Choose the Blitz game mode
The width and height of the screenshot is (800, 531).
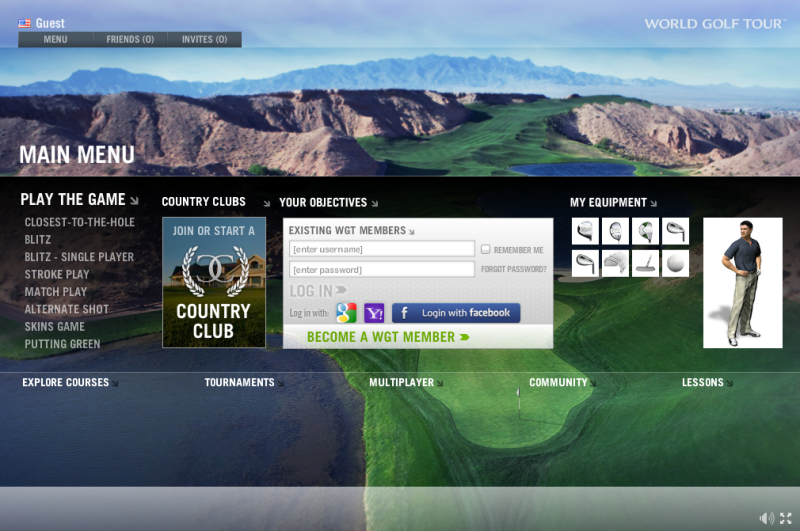[x=38, y=240]
